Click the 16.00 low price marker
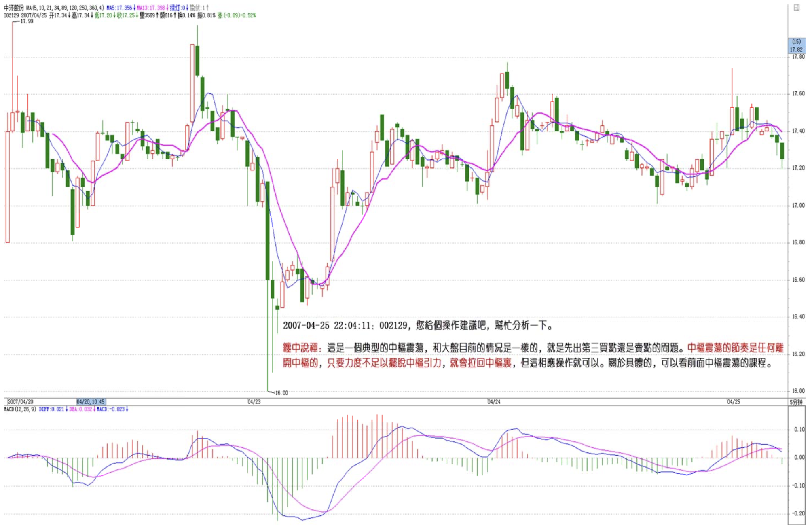The height and width of the screenshot is (530, 812). click(x=281, y=393)
